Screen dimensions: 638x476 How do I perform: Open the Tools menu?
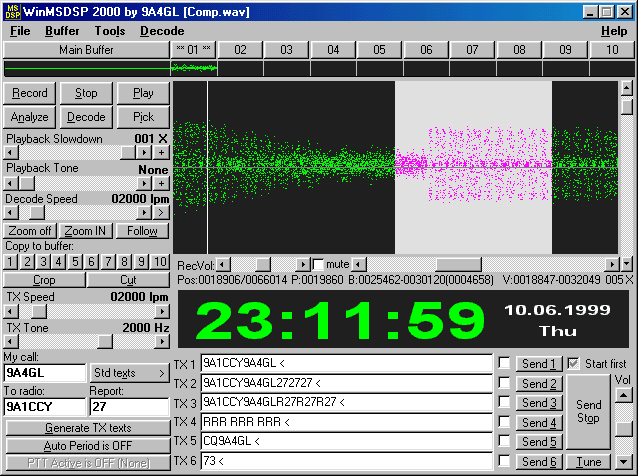pyautogui.click(x=110, y=31)
